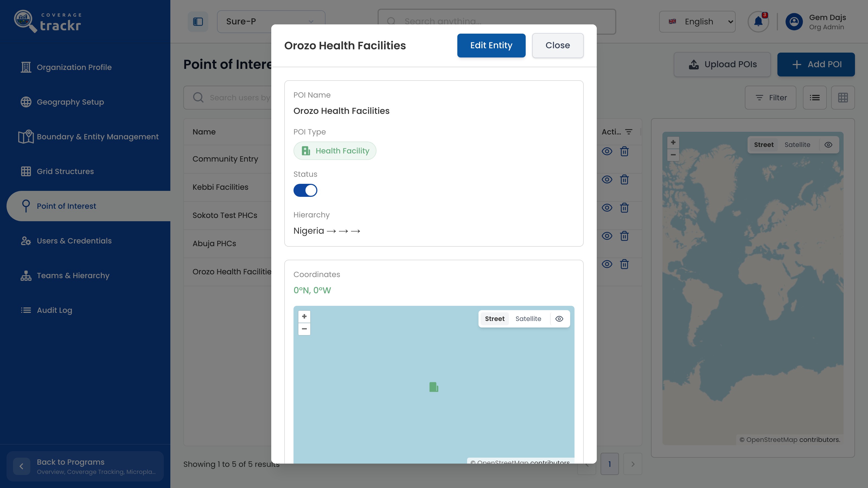
Task: Close the Orozo Health Facilities dialog
Action: pos(558,46)
